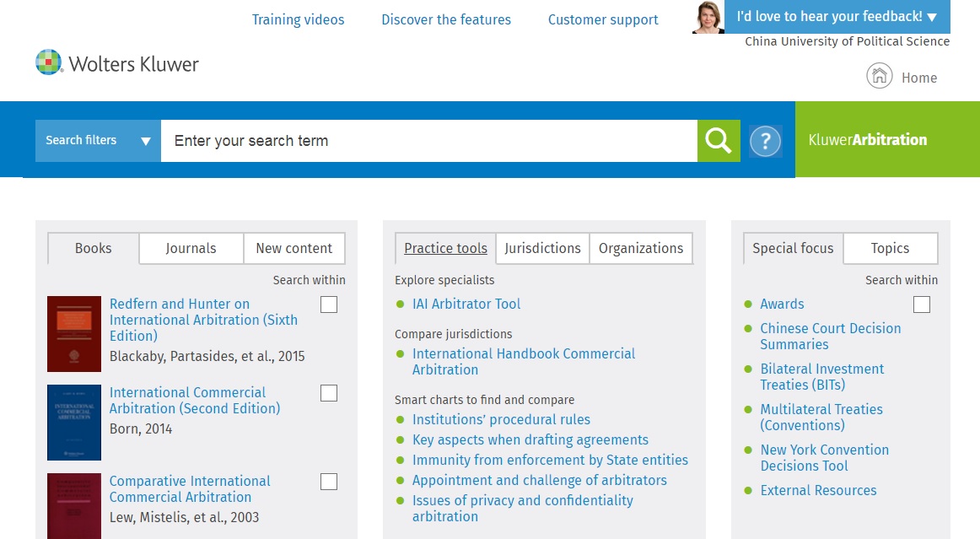Viewport: 980px width, 539px height.
Task: Open the KluwerArbitration green banner
Action: [x=887, y=139]
